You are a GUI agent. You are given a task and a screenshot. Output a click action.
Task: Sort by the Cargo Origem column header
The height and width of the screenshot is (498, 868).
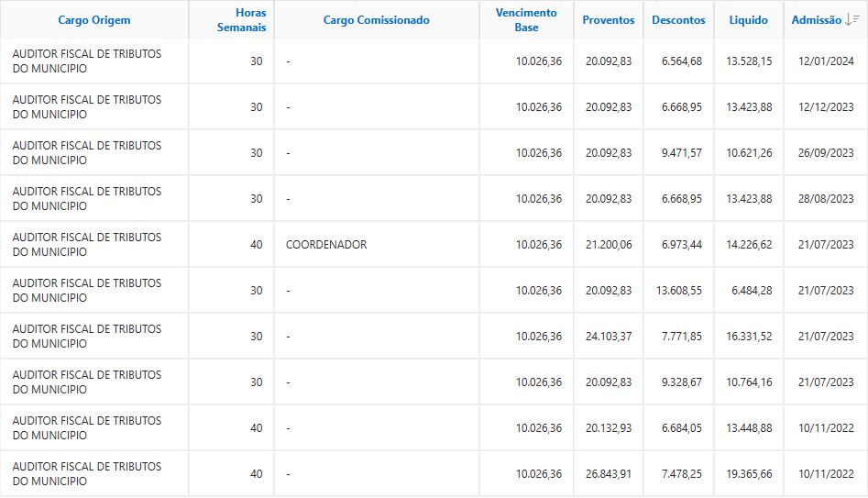click(94, 20)
